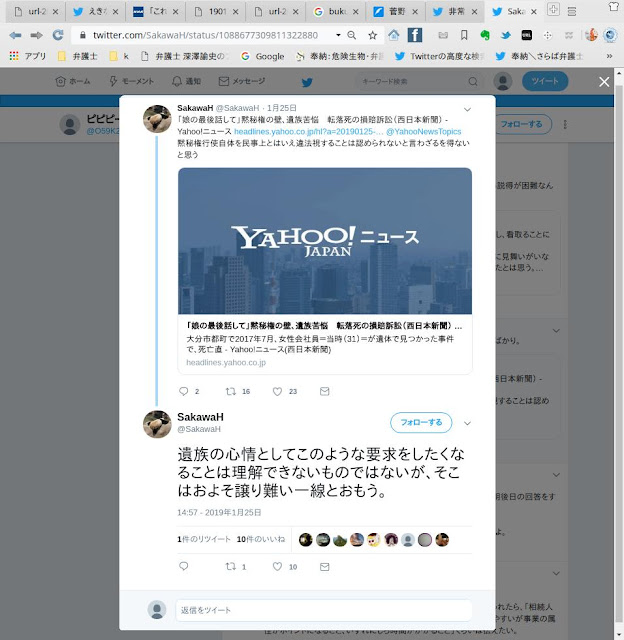Share the main tweet via the envelope icon
Screen dimensions: 624x640
[x=324, y=567]
